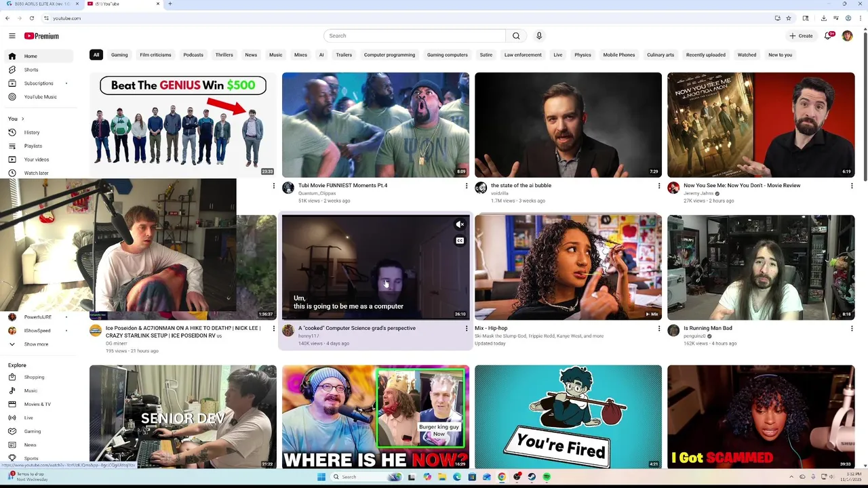Select the New to you filter chip

(780, 55)
